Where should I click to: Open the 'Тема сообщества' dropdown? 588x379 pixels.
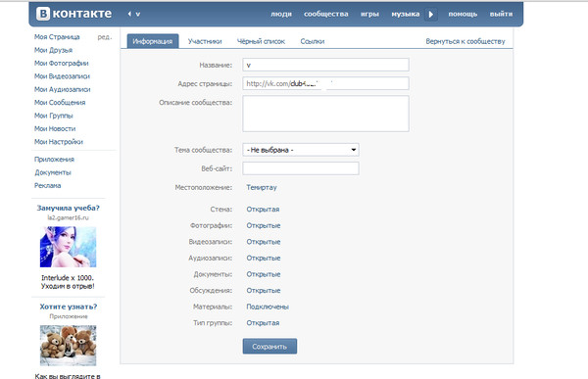(x=301, y=150)
